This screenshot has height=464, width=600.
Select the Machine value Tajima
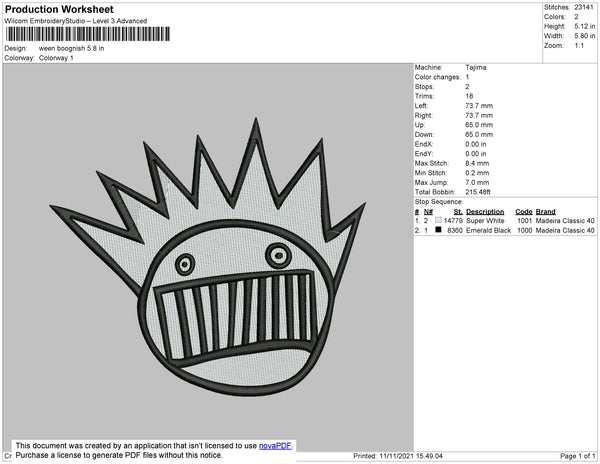coord(476,67)
